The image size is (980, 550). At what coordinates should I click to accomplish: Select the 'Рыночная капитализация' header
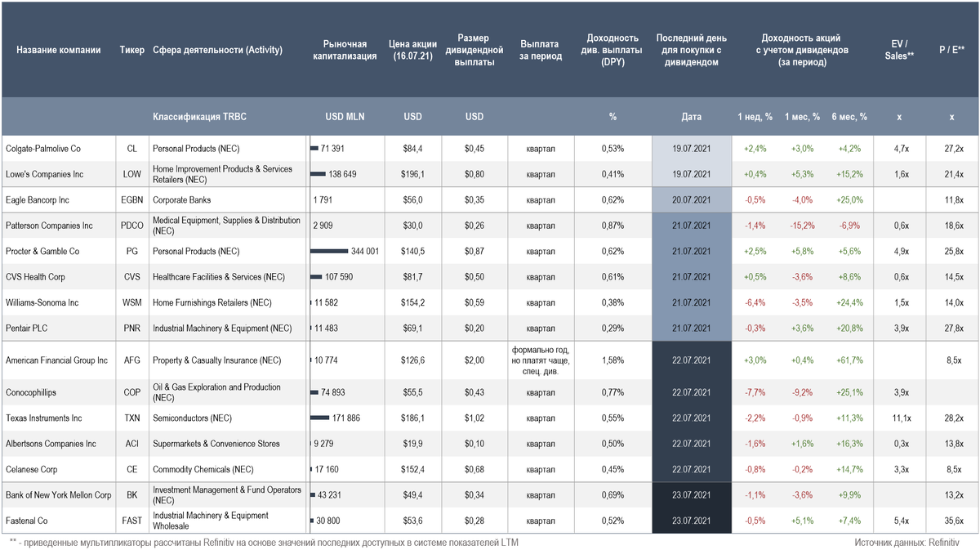click(345, 50)
